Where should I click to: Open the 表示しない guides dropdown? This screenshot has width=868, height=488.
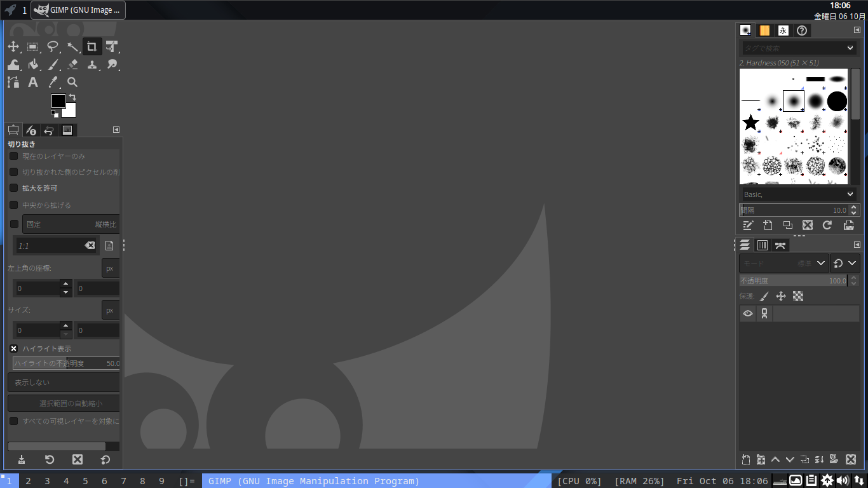point(64,383)
